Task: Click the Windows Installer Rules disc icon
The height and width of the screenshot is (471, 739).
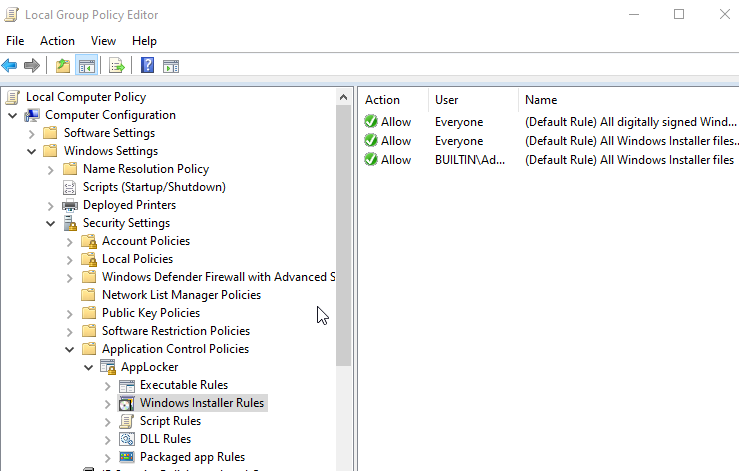Action: pos(126,403)
